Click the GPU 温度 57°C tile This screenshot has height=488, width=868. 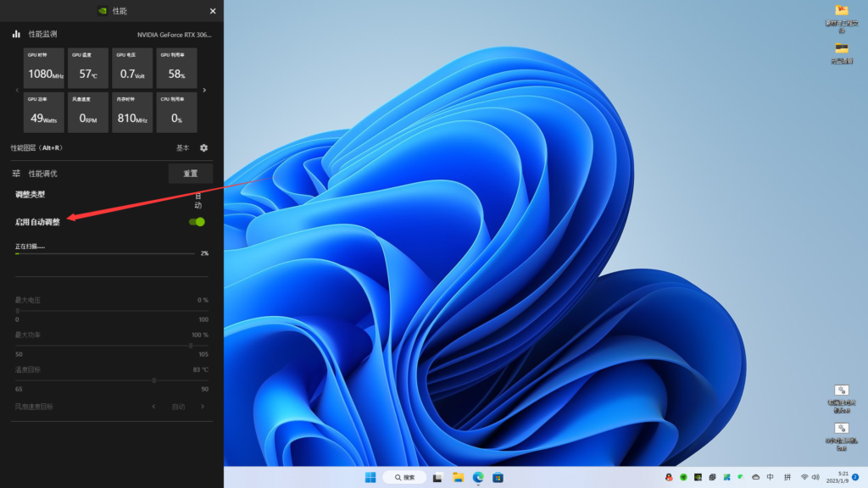(x=88, y=69)
